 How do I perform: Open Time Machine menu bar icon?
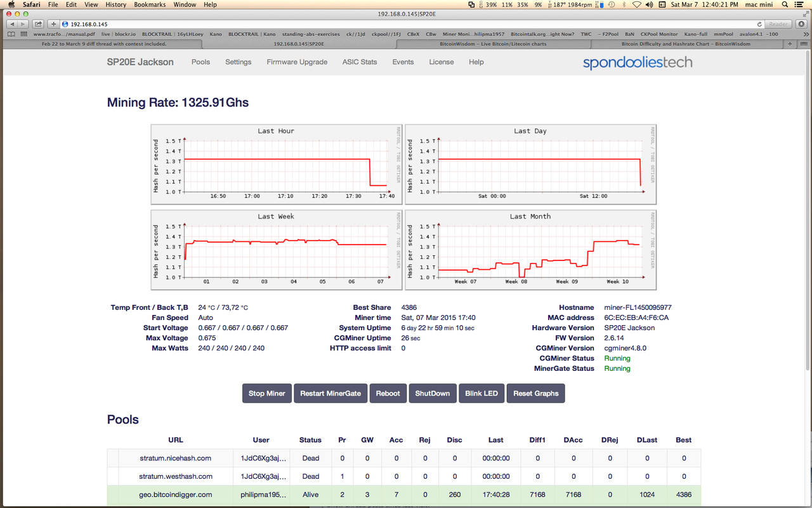point(612,4)
